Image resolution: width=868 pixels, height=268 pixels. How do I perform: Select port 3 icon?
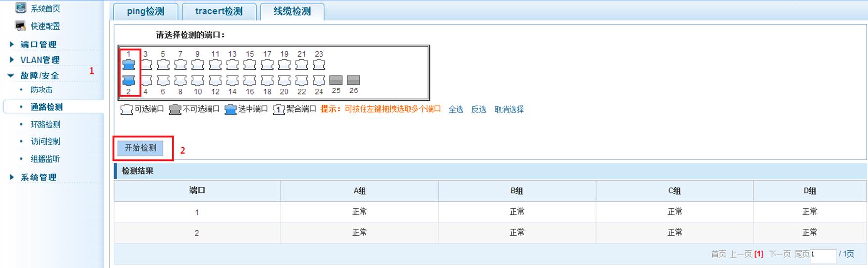146,64
